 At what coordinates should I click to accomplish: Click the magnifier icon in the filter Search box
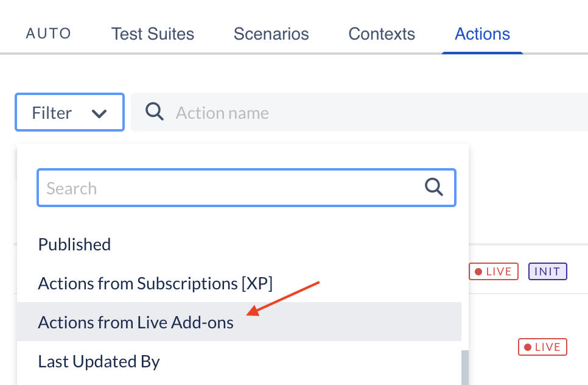(434, 187)
